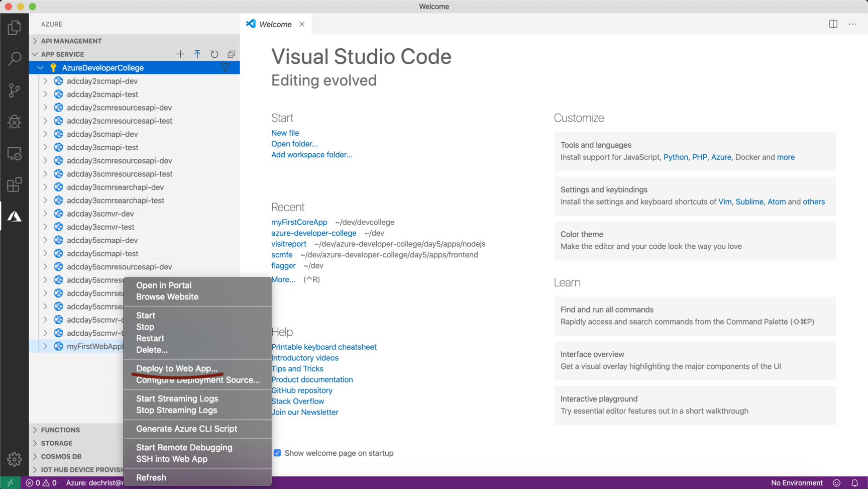Uncheck Show welcome page on startup
Screen dimensions: 868x489
(277, 453)
